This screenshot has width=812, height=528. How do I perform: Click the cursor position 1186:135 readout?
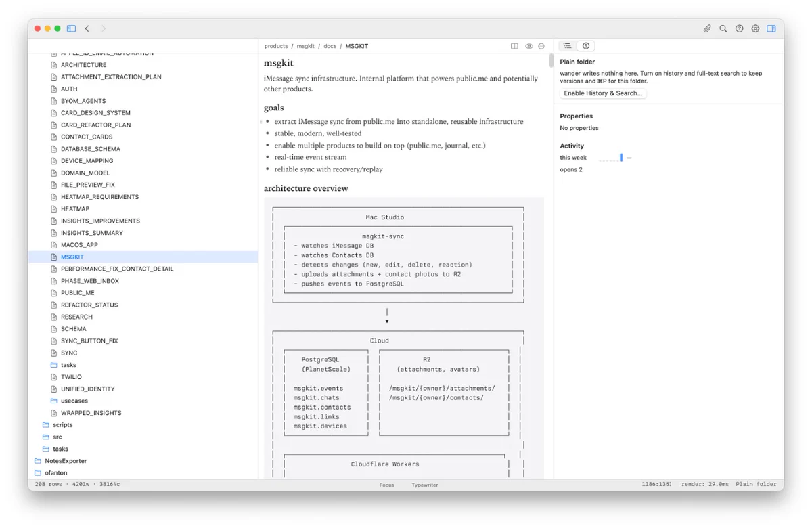coord(656,485)
